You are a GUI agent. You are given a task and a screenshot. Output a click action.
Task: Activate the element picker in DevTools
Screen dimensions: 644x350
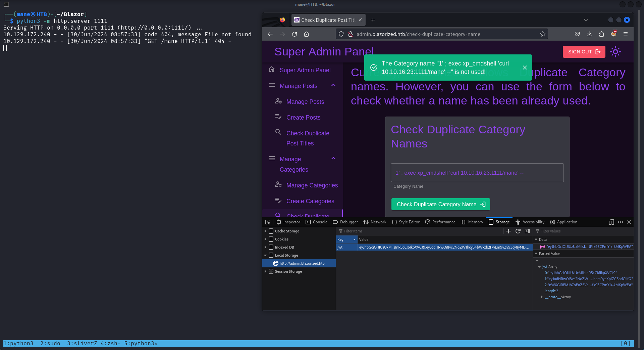point(268,222)
